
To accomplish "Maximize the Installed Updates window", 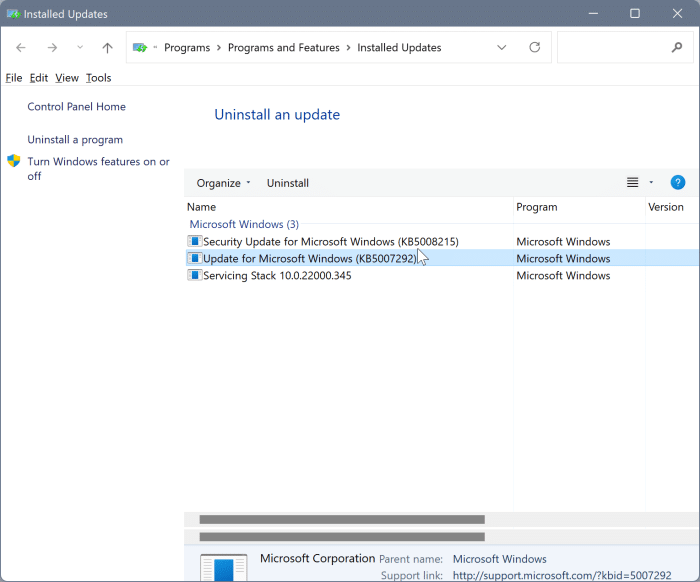I will 635,13.
